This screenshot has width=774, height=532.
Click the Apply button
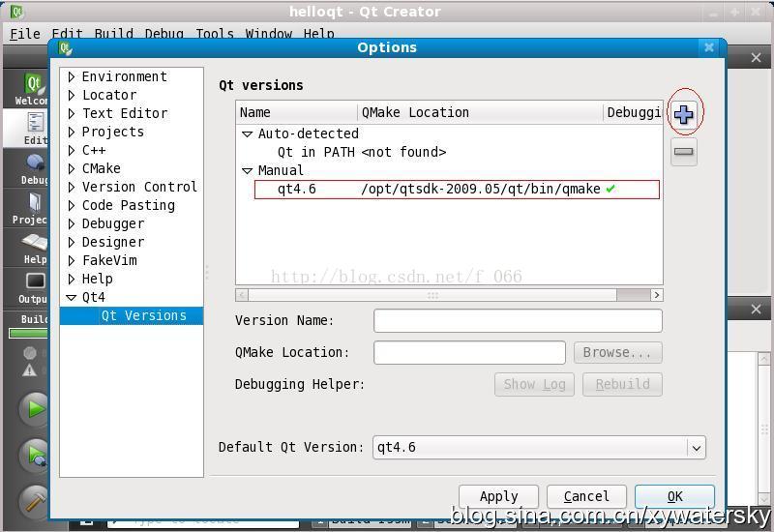click(498, 496)
